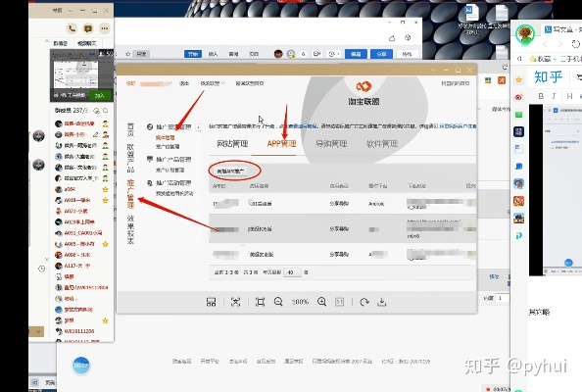Click the share arrow icon atop the document window
Image resolution: width=582 pixels, height=392 pixels.
(x=392, y=38)
